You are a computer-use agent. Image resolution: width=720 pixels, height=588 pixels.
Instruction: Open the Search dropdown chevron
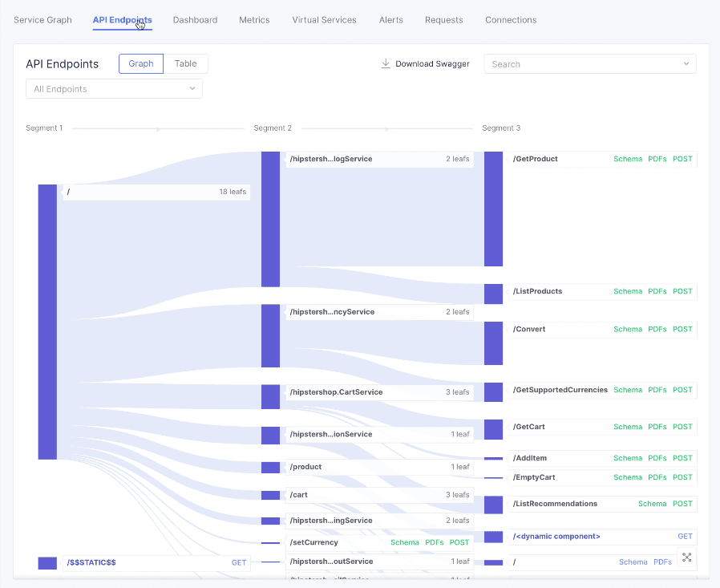[686, 63]
